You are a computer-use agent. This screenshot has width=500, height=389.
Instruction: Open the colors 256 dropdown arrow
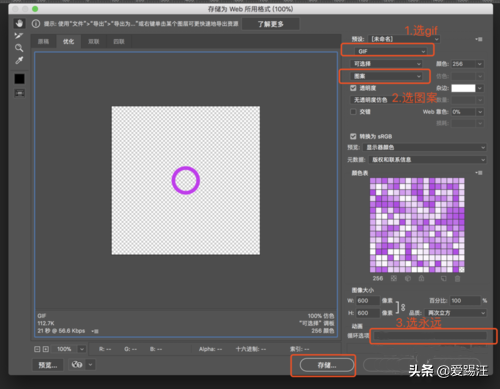480,64
